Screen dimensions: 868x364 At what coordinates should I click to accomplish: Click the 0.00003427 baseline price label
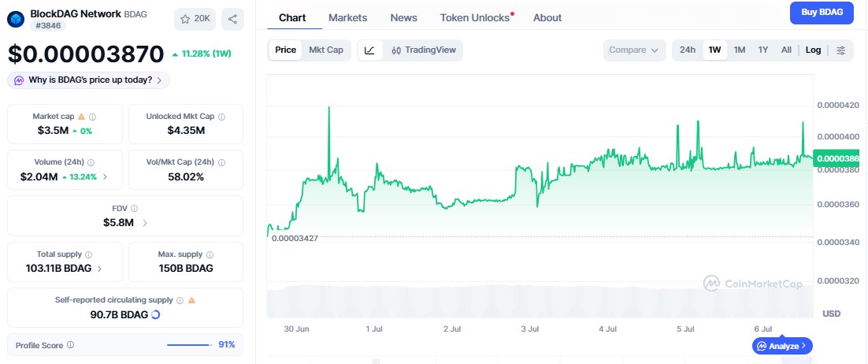click(295, 238)
